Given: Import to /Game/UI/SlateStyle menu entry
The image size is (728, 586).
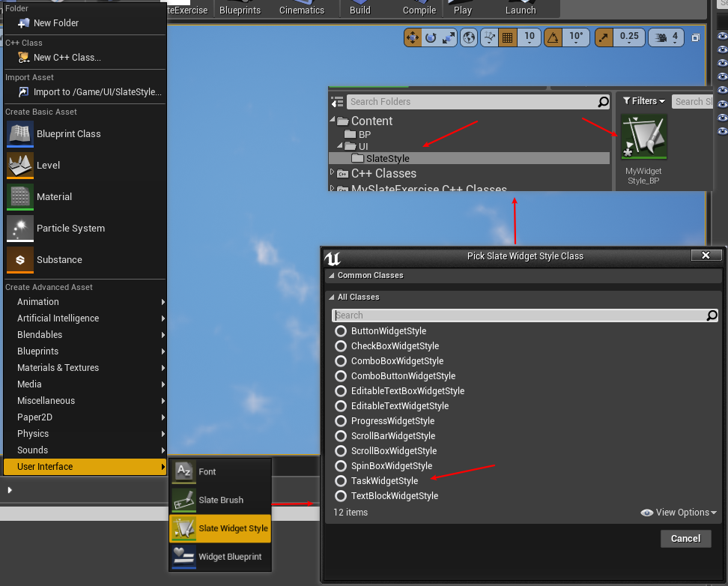Looking at the screenshot, I should coord(85,92).
